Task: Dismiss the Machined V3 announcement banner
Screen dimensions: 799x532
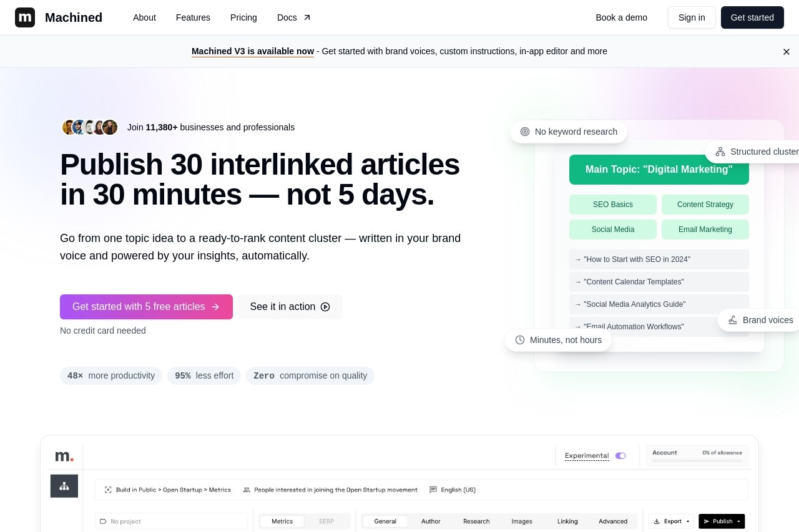Action: [x=787, y=52]
